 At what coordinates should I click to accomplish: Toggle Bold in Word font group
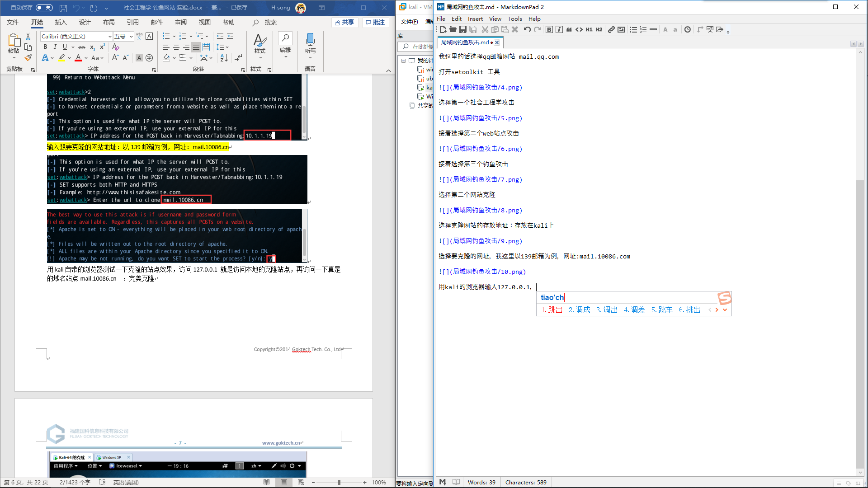pyautogui.click(x=45, y=47)
